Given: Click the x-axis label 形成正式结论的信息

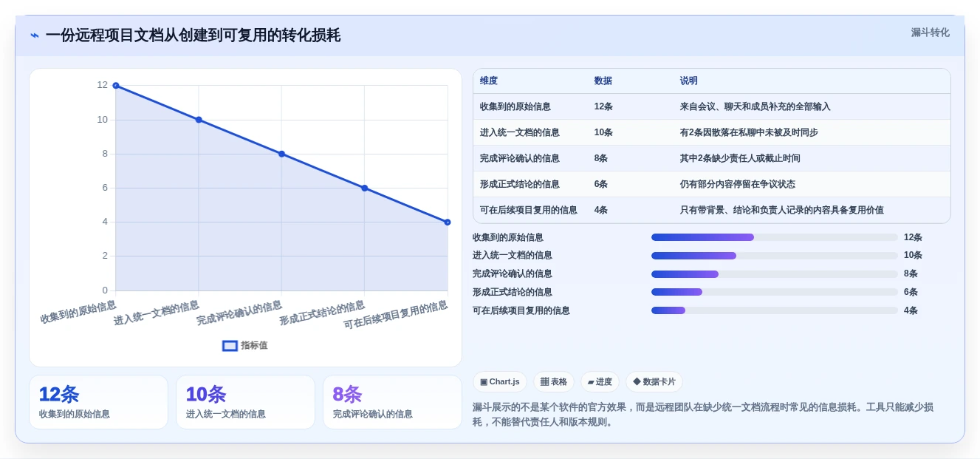Looking at the screenshot, I should [322, 313].
